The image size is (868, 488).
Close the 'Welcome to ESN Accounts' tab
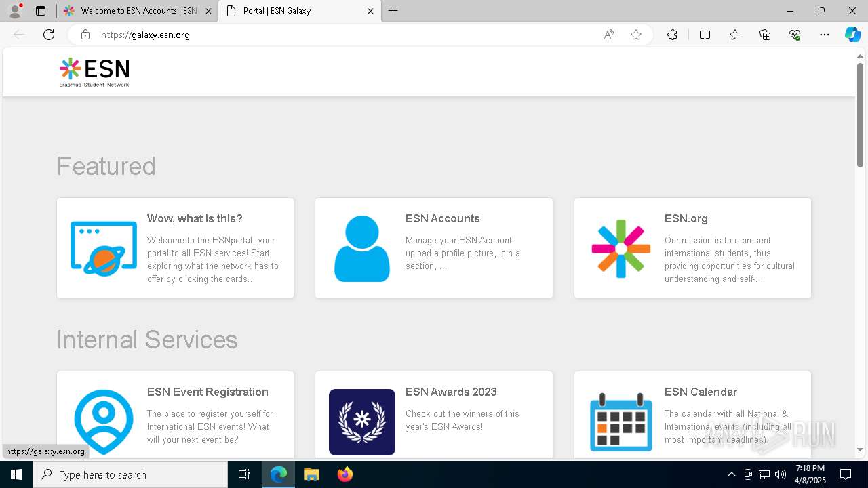tap(208, 11)
